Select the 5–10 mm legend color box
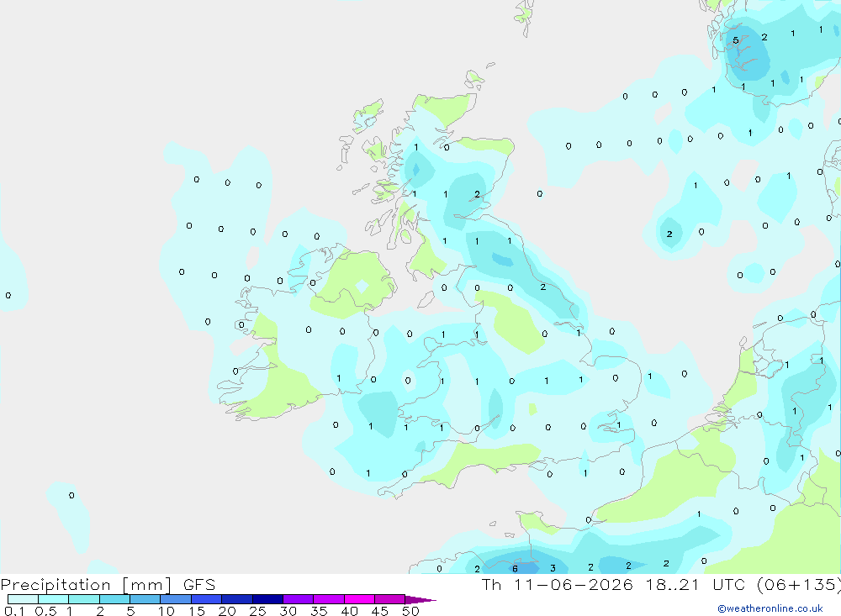The image size is (841, 616). click(145, 599)
